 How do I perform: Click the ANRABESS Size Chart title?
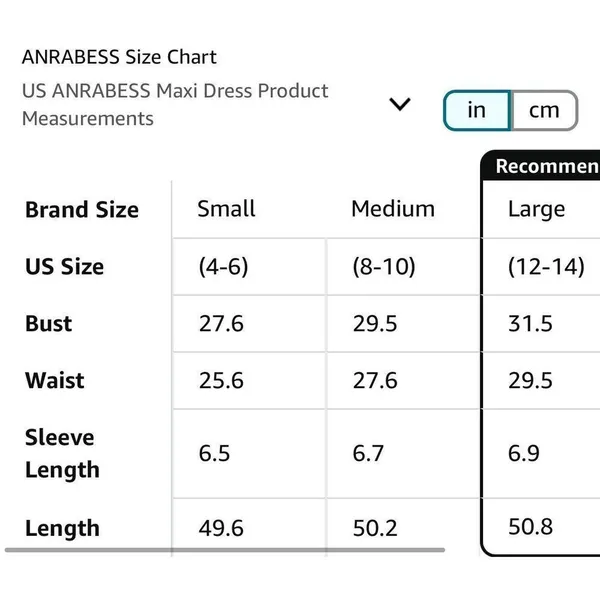[x=119, y=57]
